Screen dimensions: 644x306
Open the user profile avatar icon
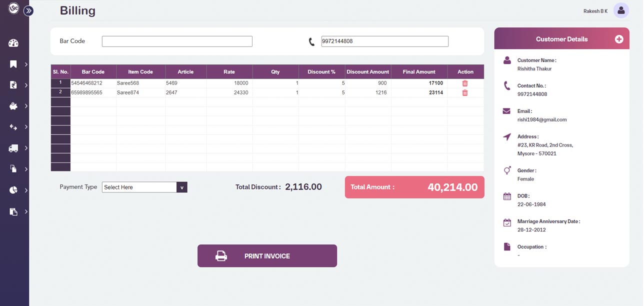tap(621, 10)
